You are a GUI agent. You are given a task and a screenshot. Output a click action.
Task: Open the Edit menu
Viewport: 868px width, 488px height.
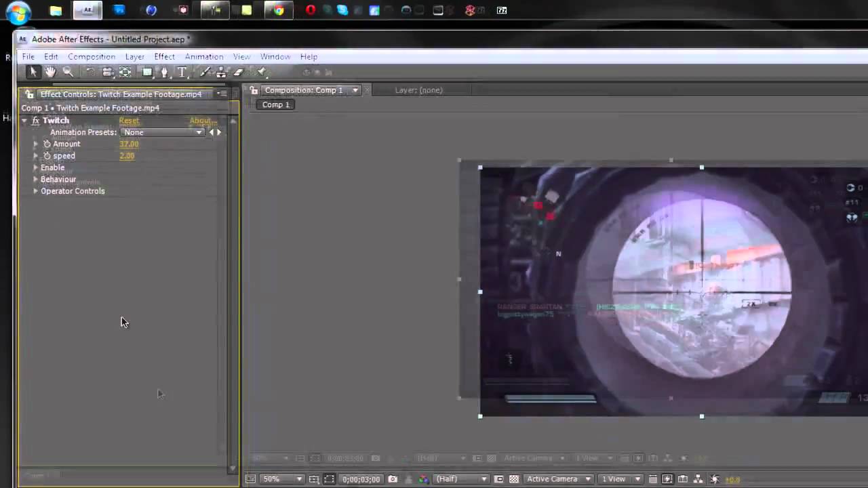tap(51, 57)
